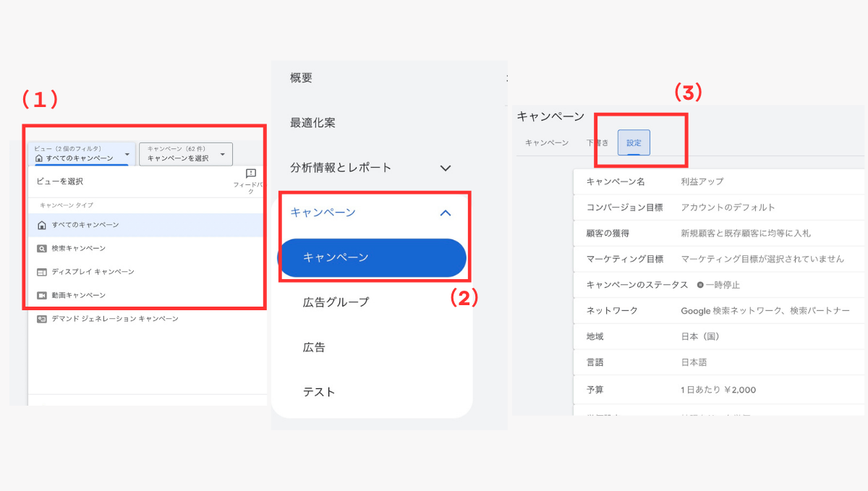
Task: Click the フィードバック speech-bubble icon
Action: pyautogui.click(x=251, y=174)
